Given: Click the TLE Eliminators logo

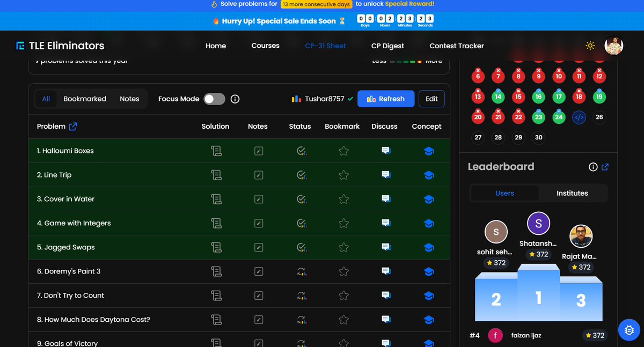Looking at the screenshot, I should point(60,46).
